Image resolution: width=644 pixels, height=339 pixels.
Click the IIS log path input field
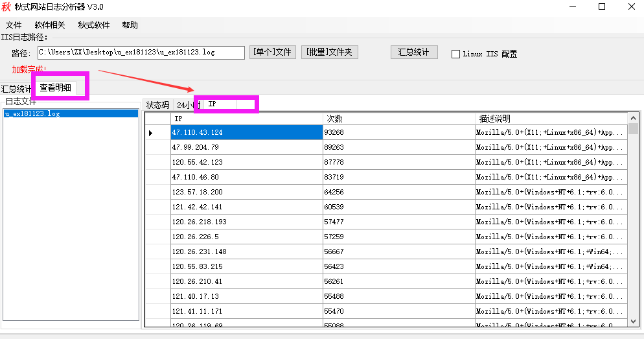[141, 53]
